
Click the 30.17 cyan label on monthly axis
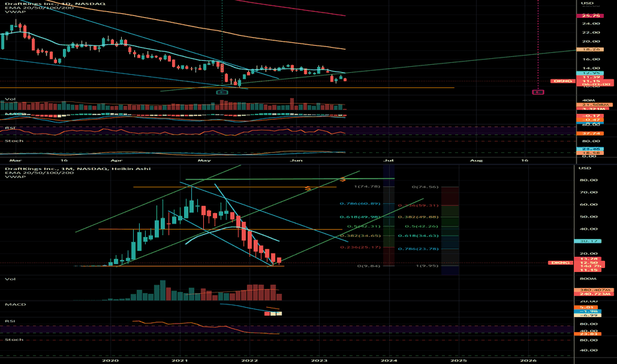[x=587, y=241]
